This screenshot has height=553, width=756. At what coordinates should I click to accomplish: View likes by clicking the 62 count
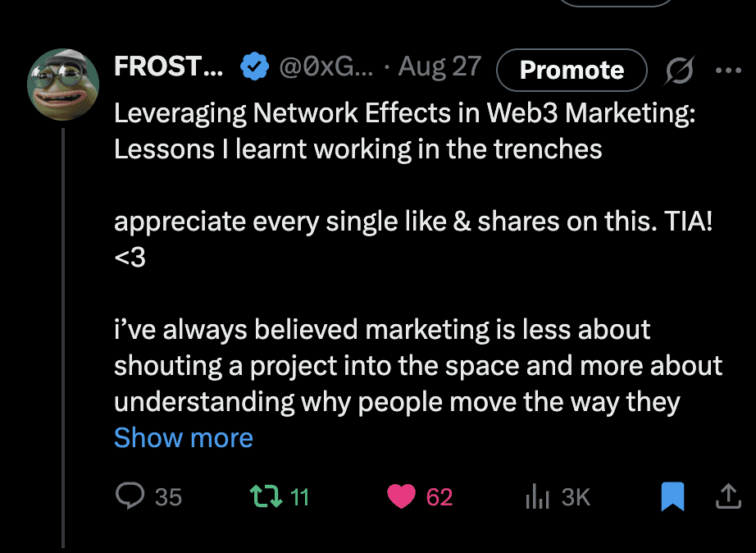coord(439,496)
